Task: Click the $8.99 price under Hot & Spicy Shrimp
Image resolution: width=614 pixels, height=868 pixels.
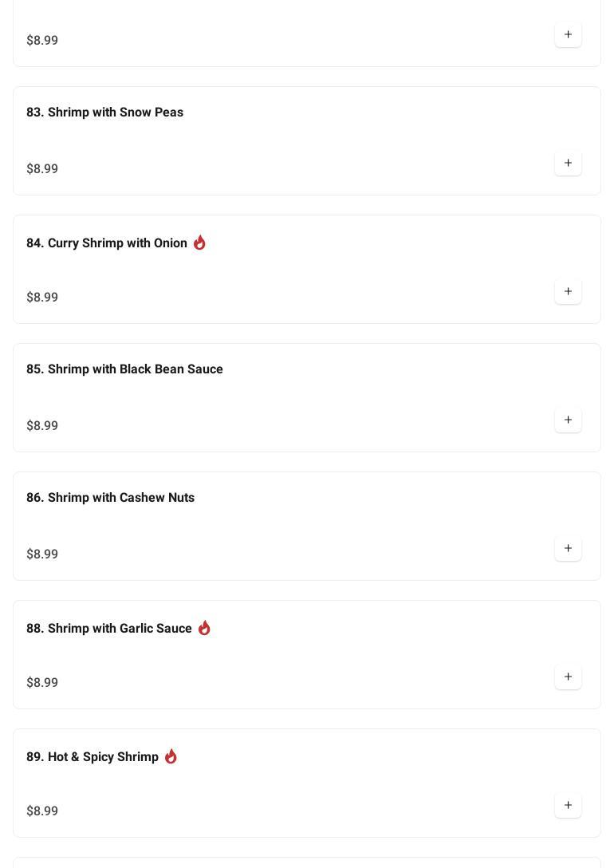Action: pyautogui.click(x=42, y=811)
